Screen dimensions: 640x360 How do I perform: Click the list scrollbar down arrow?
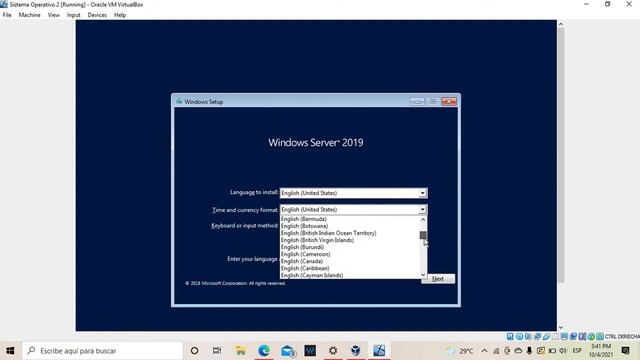(x=423, y=275)
